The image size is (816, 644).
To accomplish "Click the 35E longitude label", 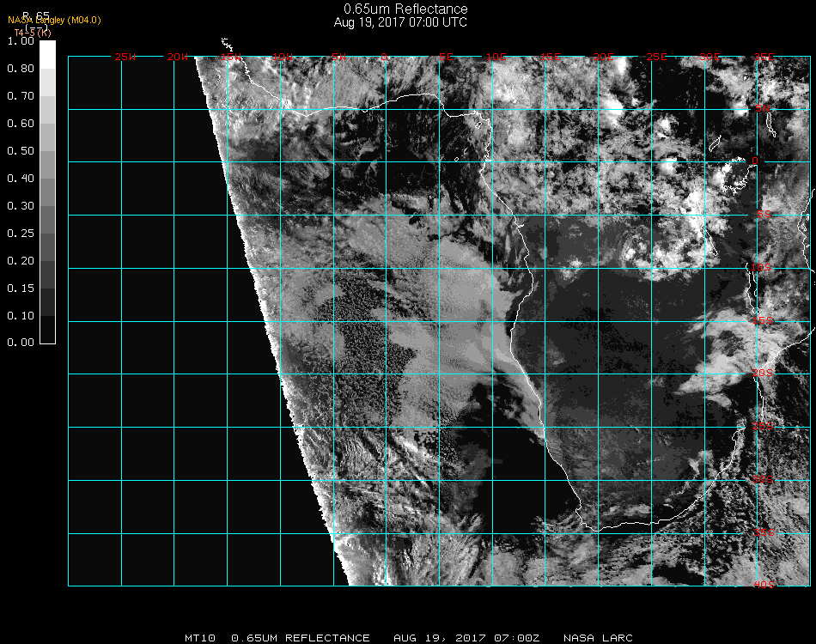I will point(764,57).
